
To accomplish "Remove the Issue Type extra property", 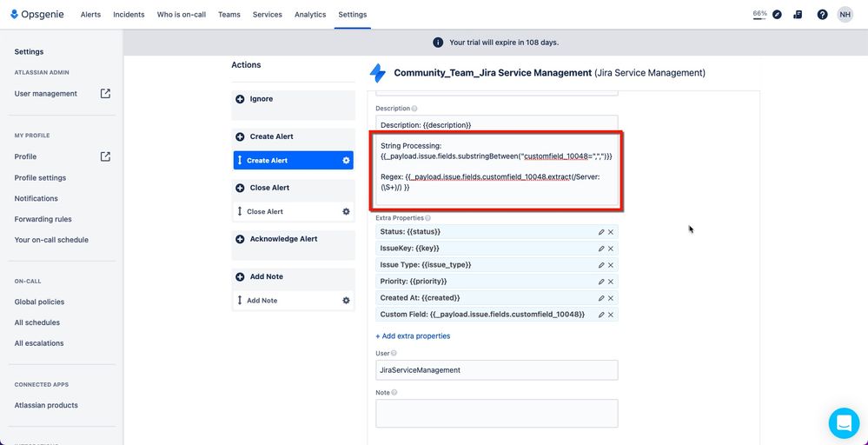I will (x=611, y=265).
